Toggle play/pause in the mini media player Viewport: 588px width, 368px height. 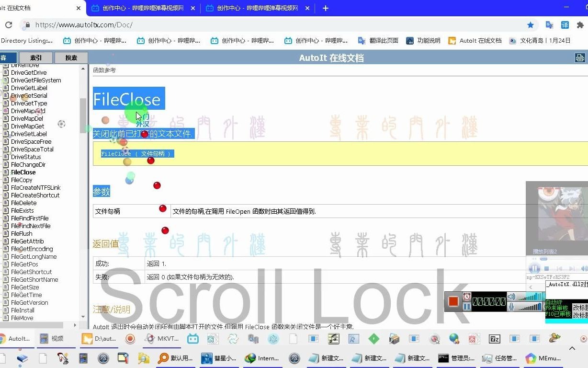click(x=534, y=268)
